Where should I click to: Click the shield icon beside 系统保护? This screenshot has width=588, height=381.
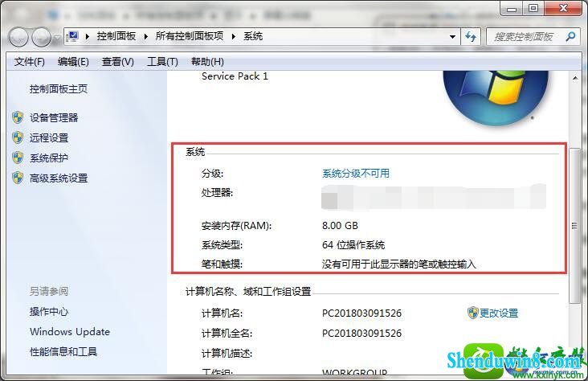point(18,158)
